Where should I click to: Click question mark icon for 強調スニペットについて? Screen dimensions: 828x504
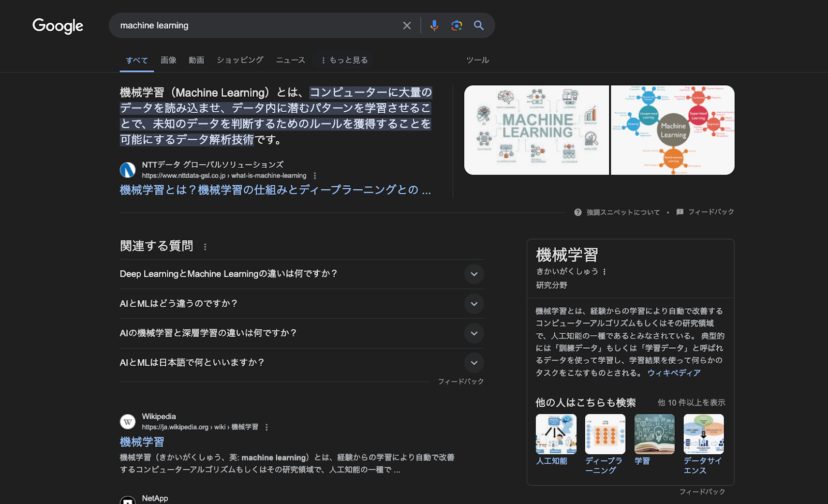[x=578, y=212]
